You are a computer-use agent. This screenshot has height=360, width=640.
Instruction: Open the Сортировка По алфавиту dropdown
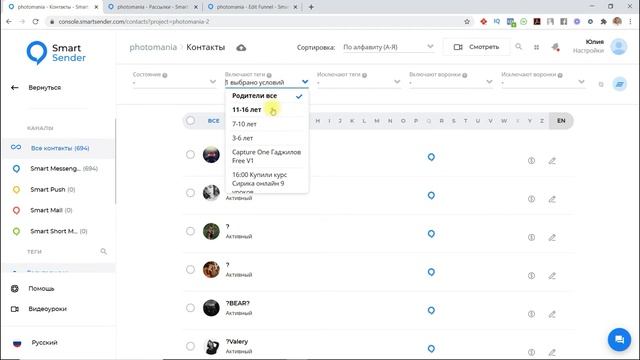pyautogui.click(x=388, y=47)
